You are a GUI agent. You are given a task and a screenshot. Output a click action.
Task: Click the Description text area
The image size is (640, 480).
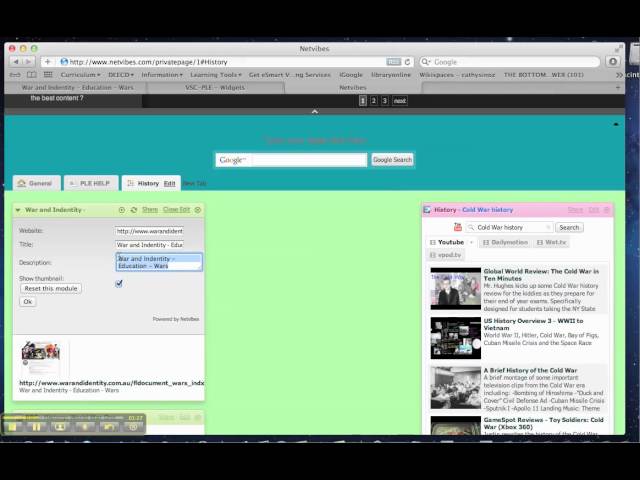[159, 262]
